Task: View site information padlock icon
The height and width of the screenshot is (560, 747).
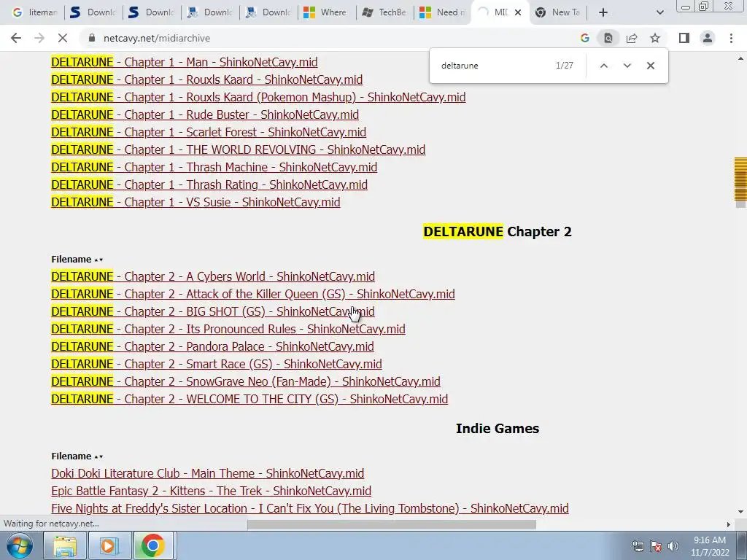Action: tap(92, 38)
